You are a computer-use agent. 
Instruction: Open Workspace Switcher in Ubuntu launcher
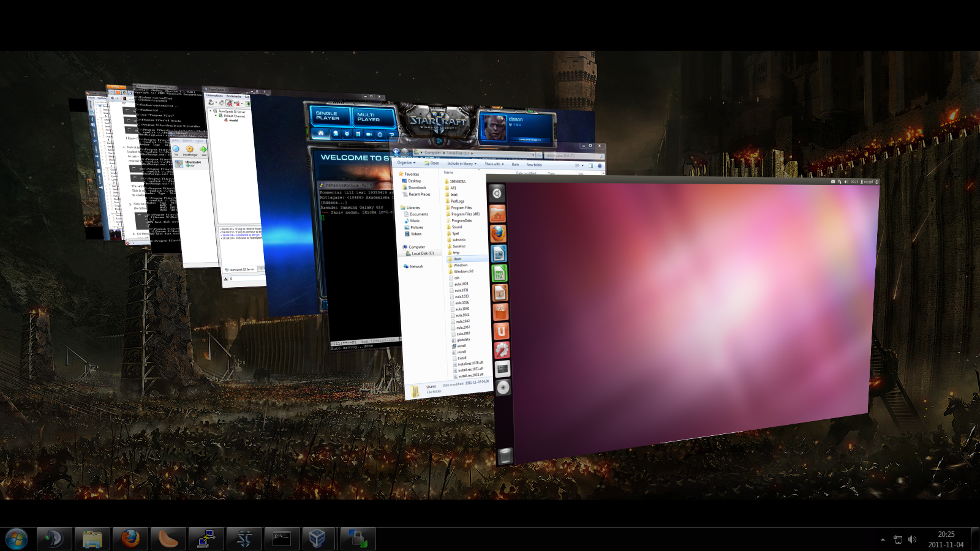[502, 369]
